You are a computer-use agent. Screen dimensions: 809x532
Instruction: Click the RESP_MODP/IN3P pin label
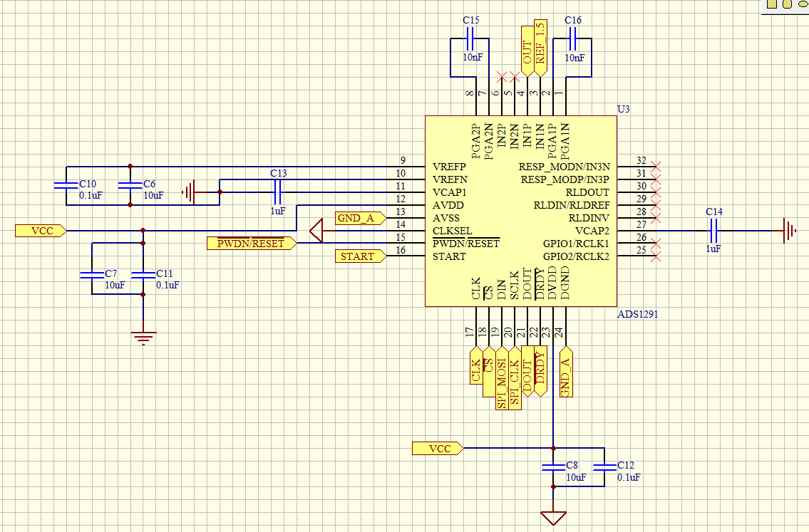pos(565,179)
